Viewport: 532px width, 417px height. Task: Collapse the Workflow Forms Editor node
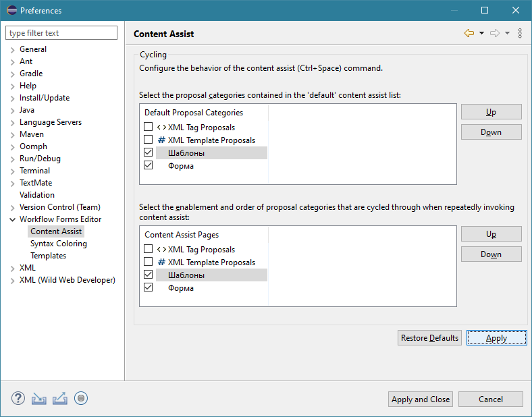click(13, 219)
